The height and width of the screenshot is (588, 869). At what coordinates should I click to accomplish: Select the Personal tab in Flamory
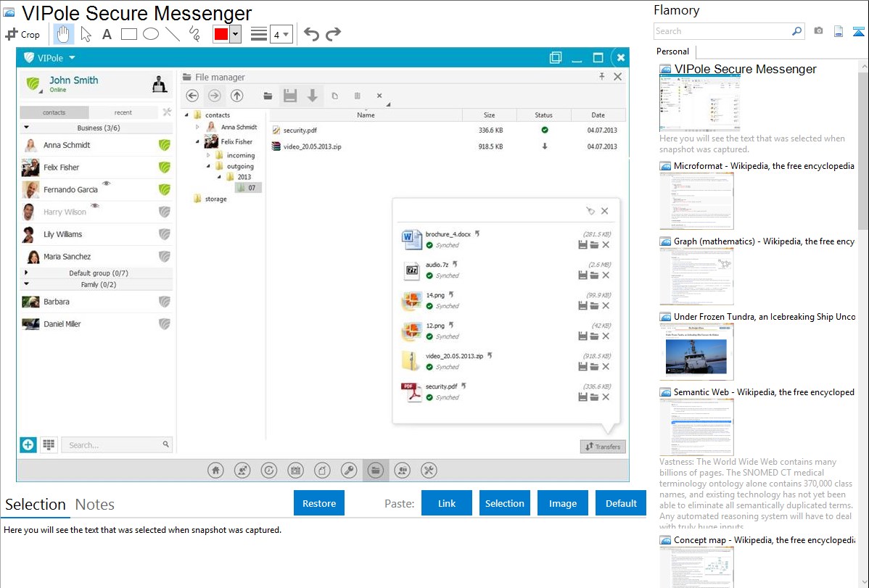click(x=673, y=51)
